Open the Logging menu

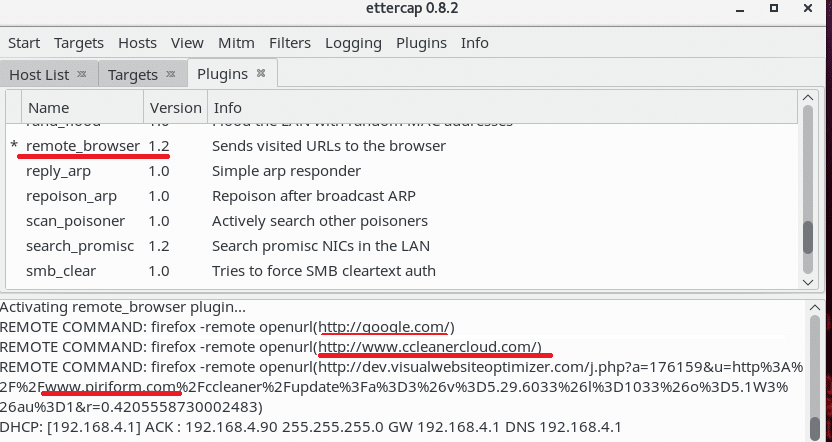click(x=353, y=43)
